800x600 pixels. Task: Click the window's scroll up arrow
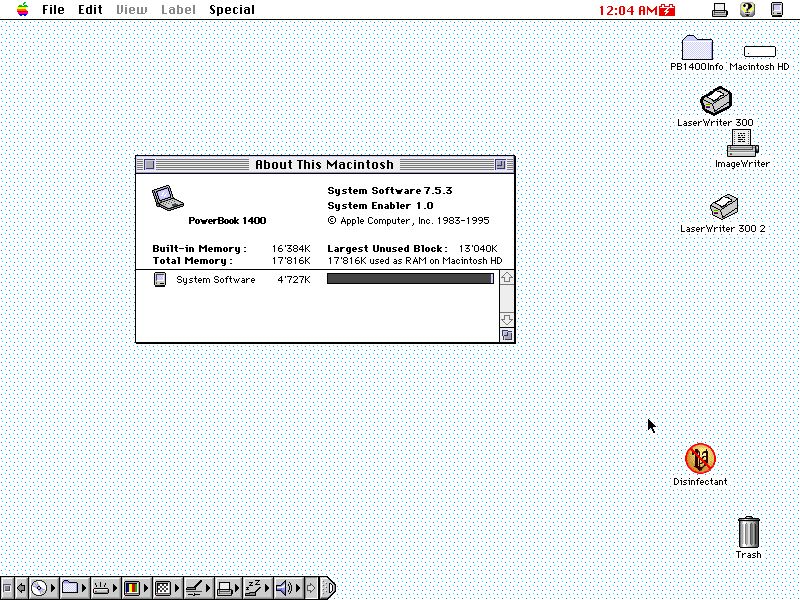pyautogui.click(x=507, y=278)
